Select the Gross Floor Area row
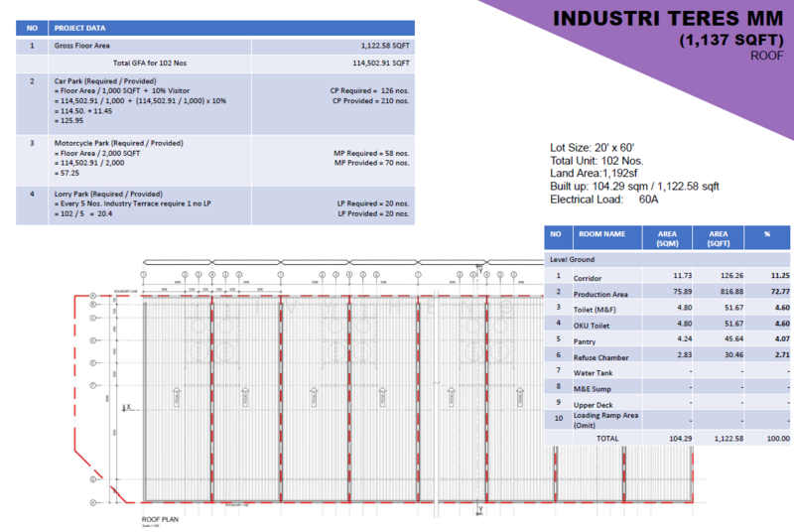 215,46
